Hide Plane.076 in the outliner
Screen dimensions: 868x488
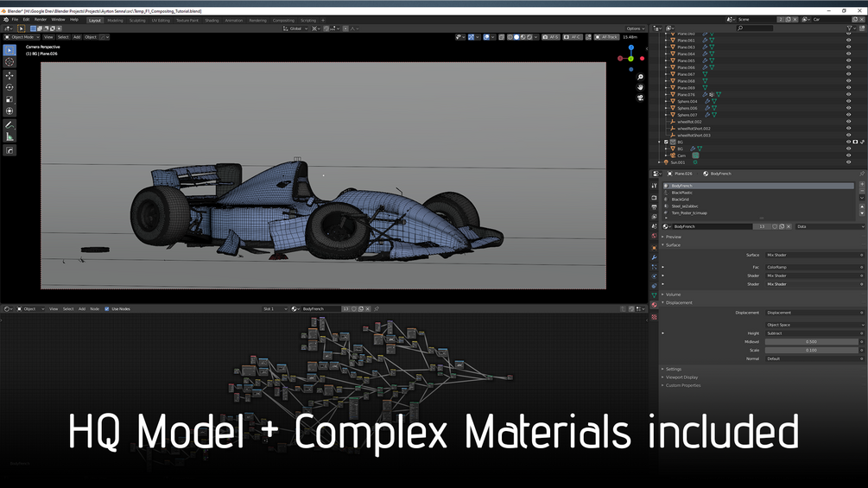[849, 95]
